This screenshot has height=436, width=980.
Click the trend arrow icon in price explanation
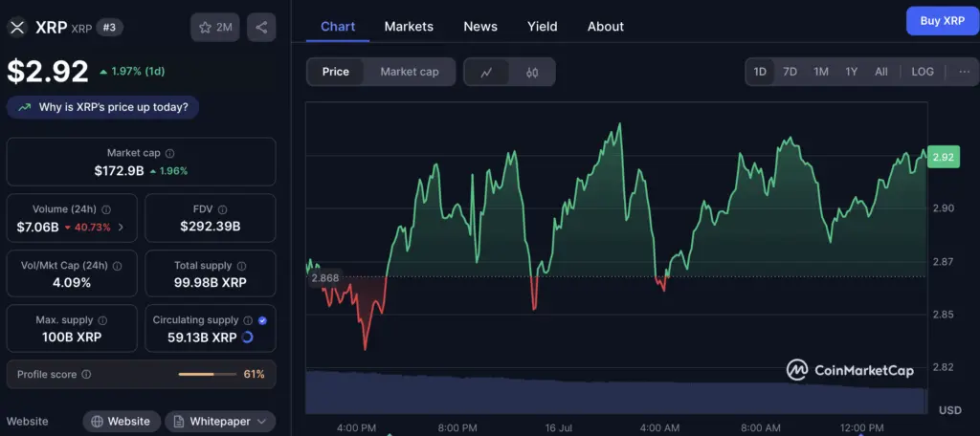coord(24,107)
